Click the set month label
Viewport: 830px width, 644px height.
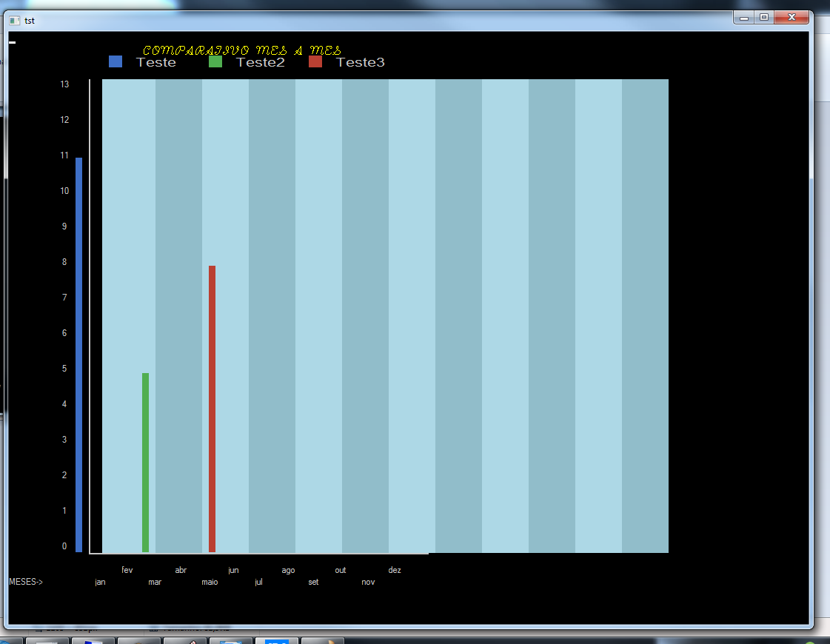pos(313,582)
